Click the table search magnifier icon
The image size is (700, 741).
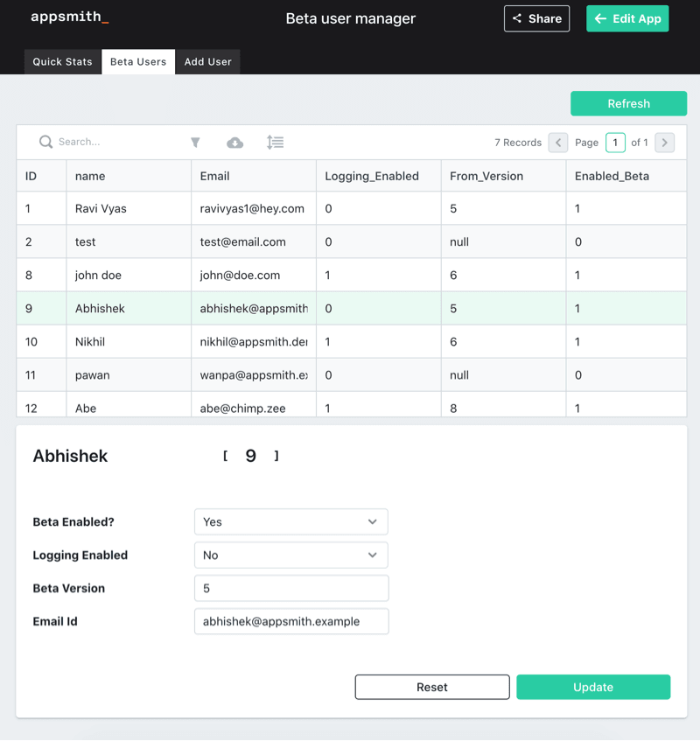click(45, 142)
